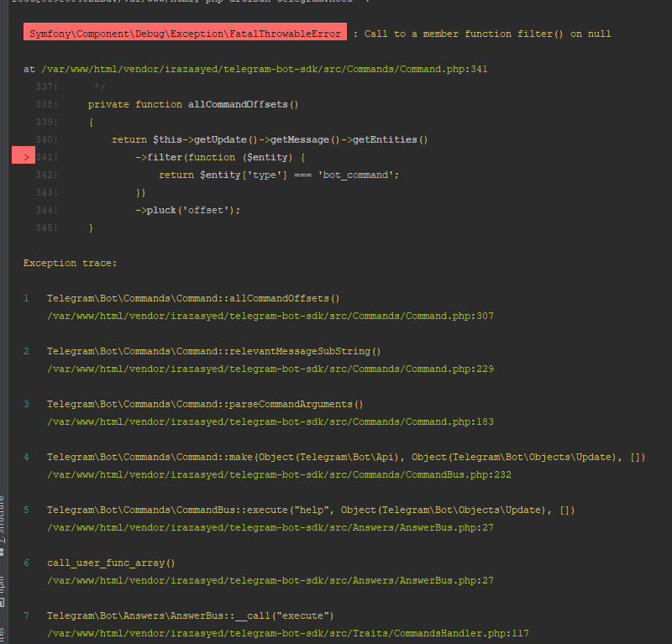The image size is (672, 644).
Task: Open Command.php:183 link in trace entry 3
Action: tap(269, 421)
